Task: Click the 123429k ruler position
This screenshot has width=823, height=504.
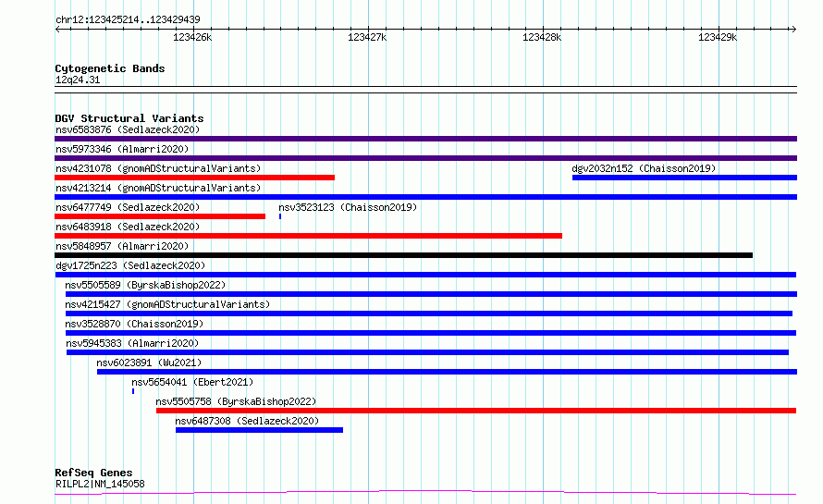Action: (x=718, y=37)
